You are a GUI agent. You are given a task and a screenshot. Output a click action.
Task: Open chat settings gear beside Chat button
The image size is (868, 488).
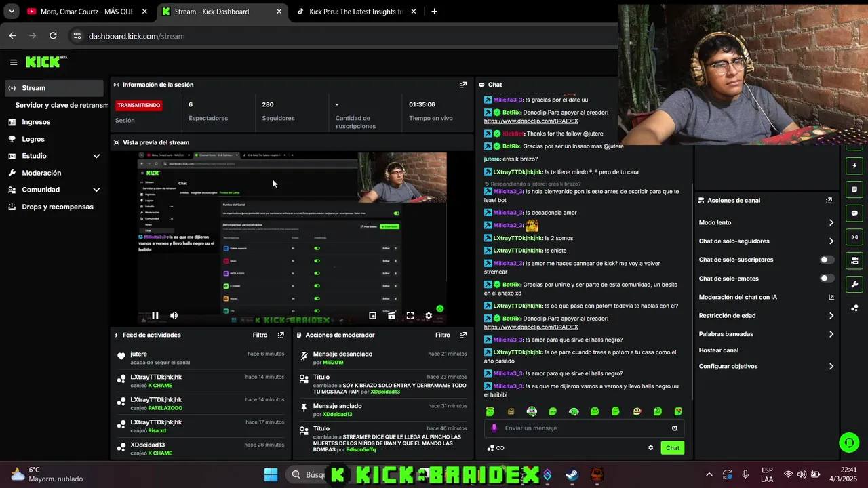pyautogui.click(x=651, y=447)
